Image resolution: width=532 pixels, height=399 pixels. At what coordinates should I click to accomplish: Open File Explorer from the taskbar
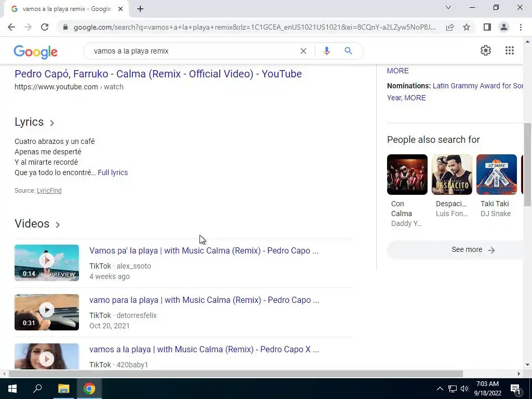63,389
